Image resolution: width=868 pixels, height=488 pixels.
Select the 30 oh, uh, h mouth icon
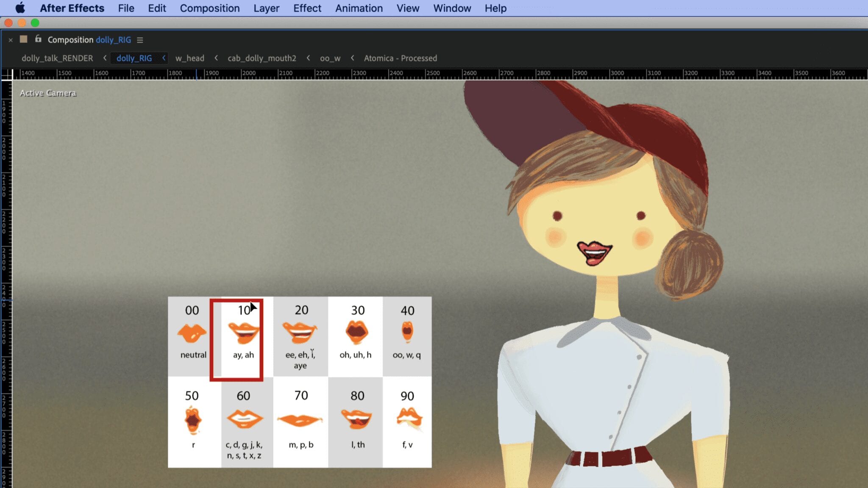click(356, 332)
